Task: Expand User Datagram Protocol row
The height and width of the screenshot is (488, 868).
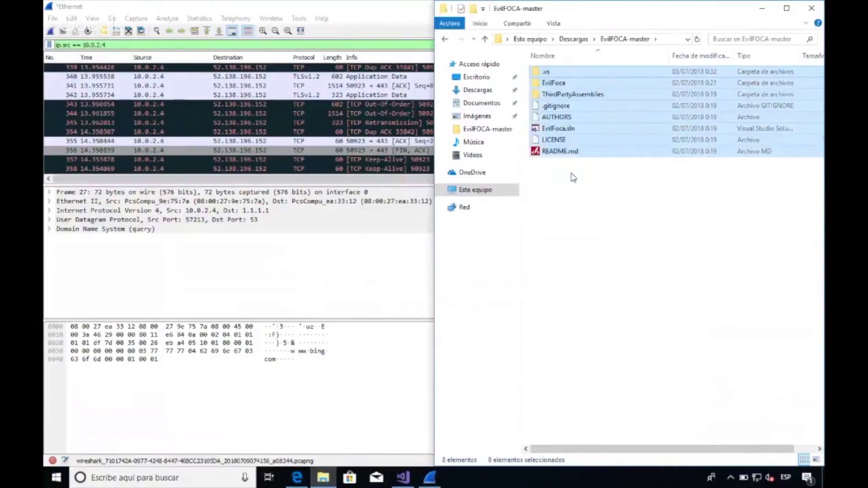Action: 49,220
